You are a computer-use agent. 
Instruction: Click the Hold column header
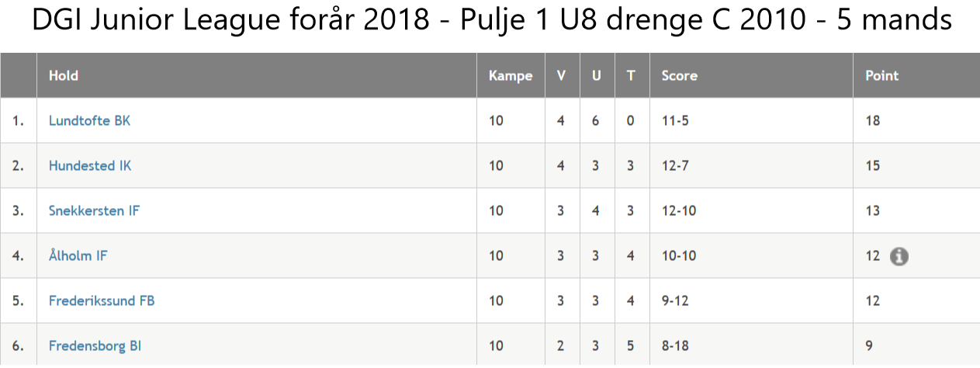click(64, 76)
